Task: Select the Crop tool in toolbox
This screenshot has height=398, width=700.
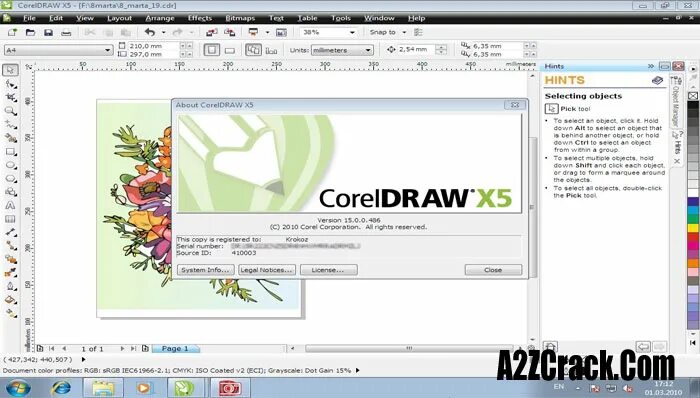Action: click(10, 97)
